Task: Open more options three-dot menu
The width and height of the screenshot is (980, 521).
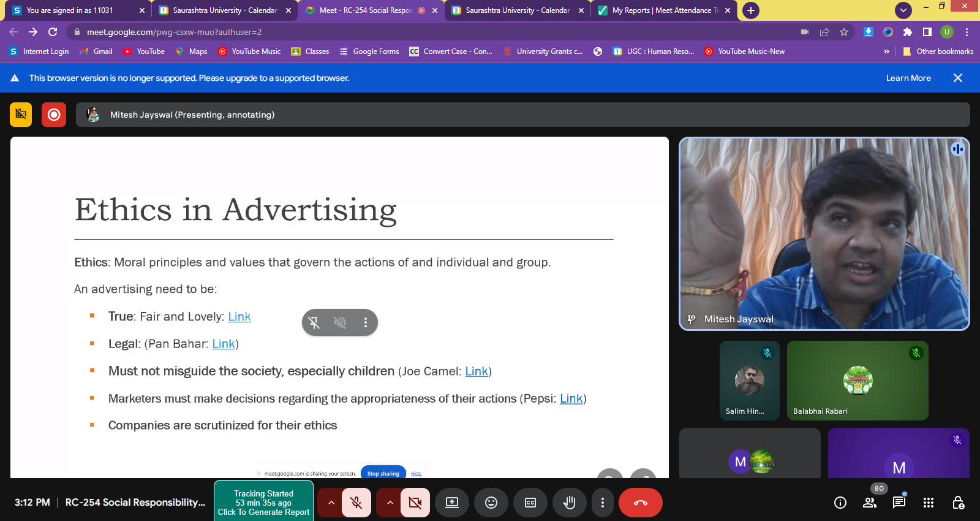Action: tap(603, 503)
